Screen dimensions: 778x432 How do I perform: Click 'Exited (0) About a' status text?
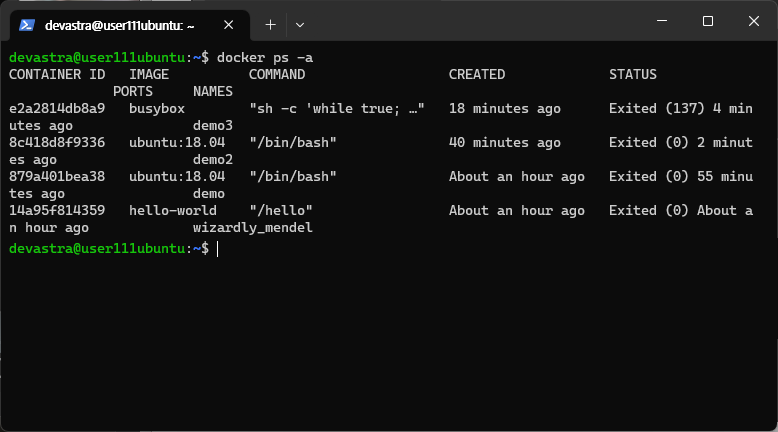[681, 210]
